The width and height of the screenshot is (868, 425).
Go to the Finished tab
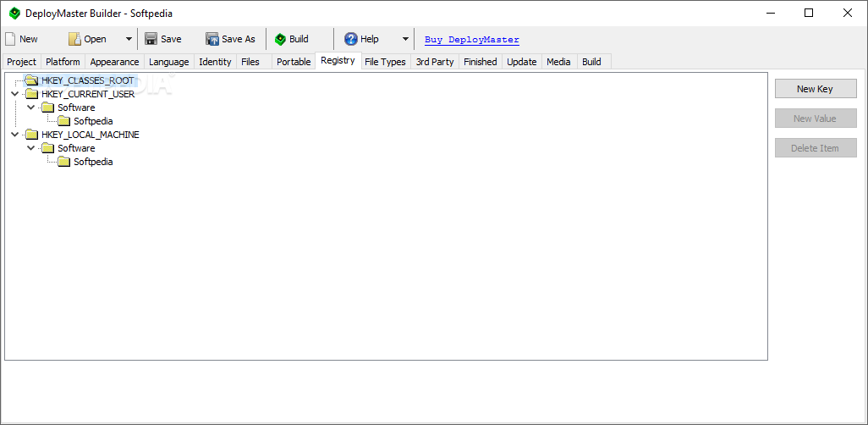[480, 62]
